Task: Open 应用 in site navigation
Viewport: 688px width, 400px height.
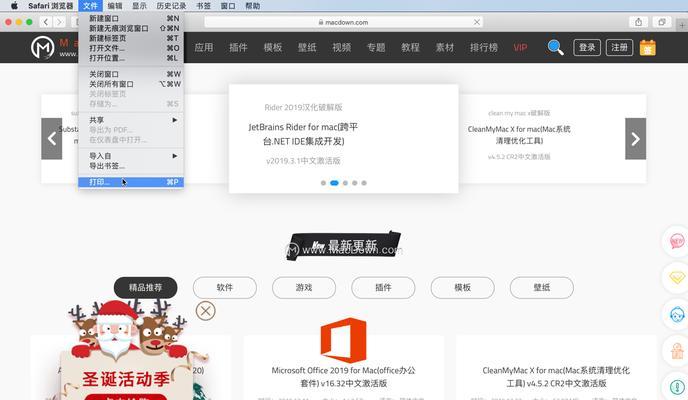Action: point(204,47)
